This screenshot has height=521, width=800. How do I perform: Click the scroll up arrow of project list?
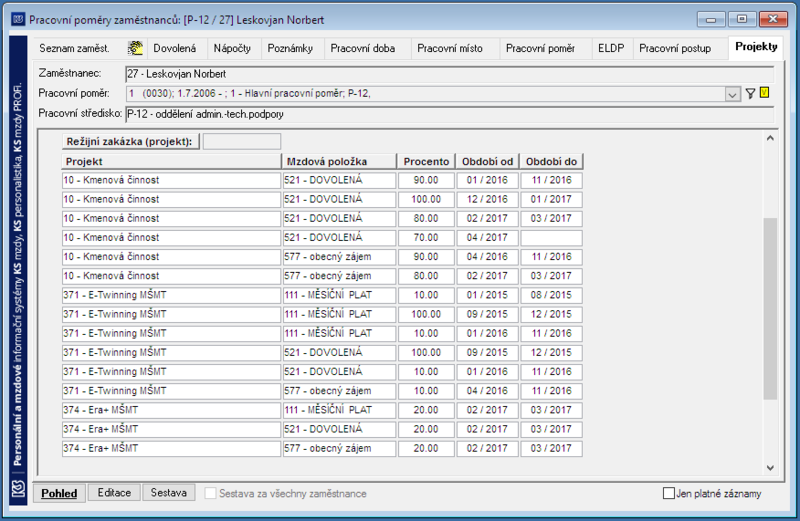click(770, 138)
